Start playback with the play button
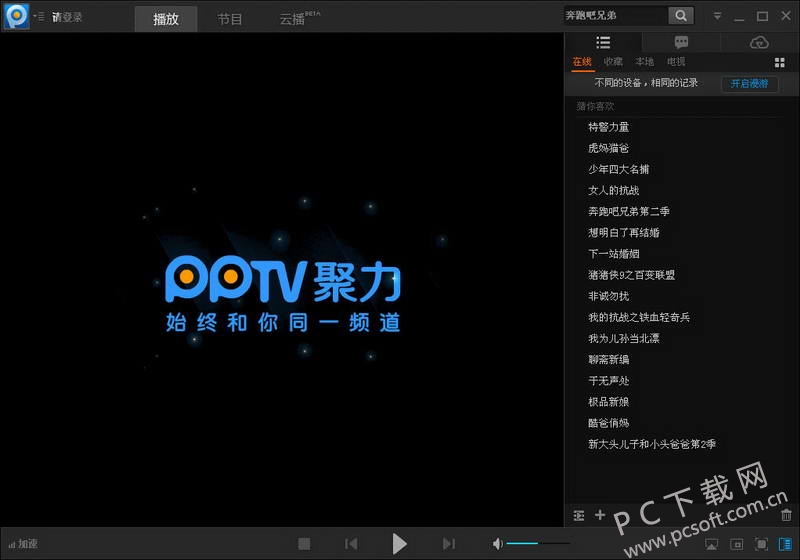 pyautogui.click(x=399, y=544)
